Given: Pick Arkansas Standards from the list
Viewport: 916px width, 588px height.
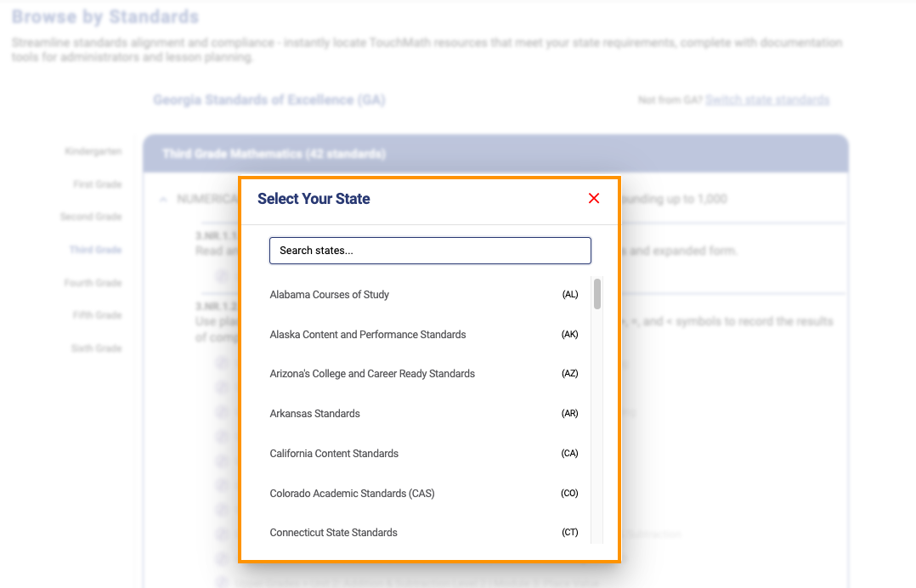Looking at the screenshot, I should pos(424,414).
